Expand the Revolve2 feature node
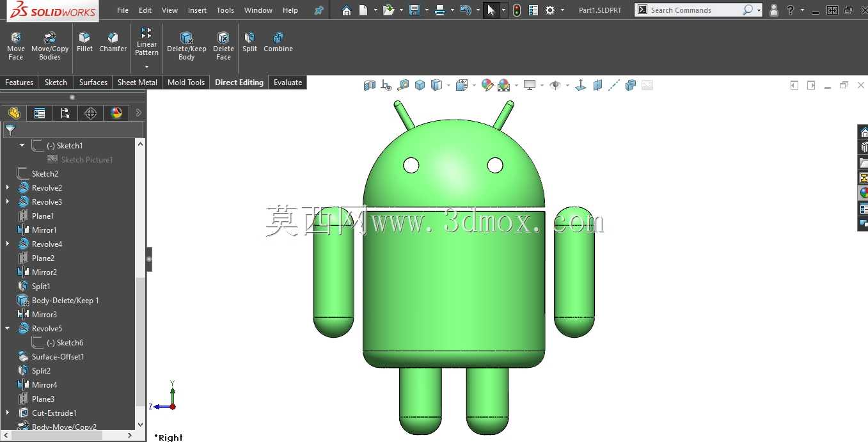Screen dimensions: 868x442 [8, 187]
